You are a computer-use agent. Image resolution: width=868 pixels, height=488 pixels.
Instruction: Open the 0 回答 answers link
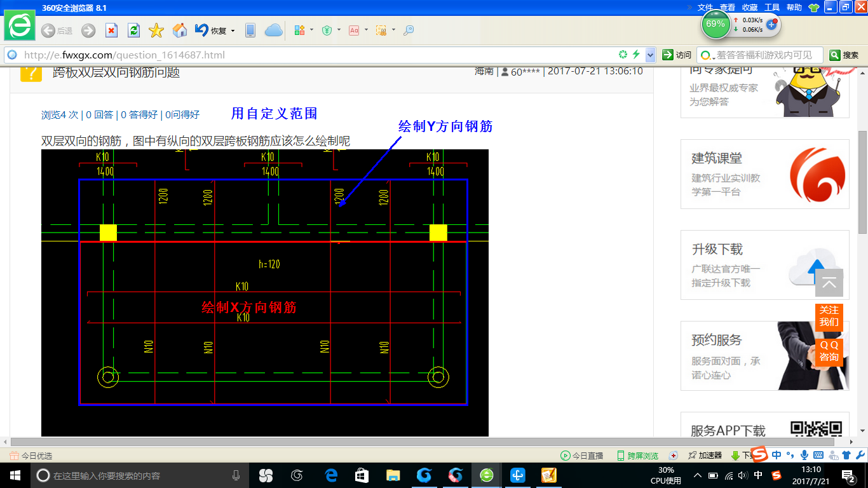(x=100, y=114)
